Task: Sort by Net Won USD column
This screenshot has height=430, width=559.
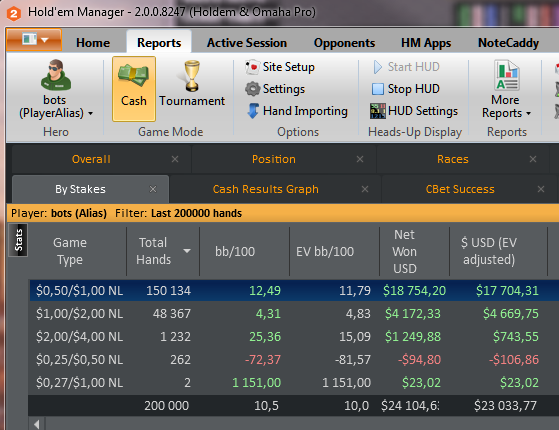Action: [x=405, y=251]
